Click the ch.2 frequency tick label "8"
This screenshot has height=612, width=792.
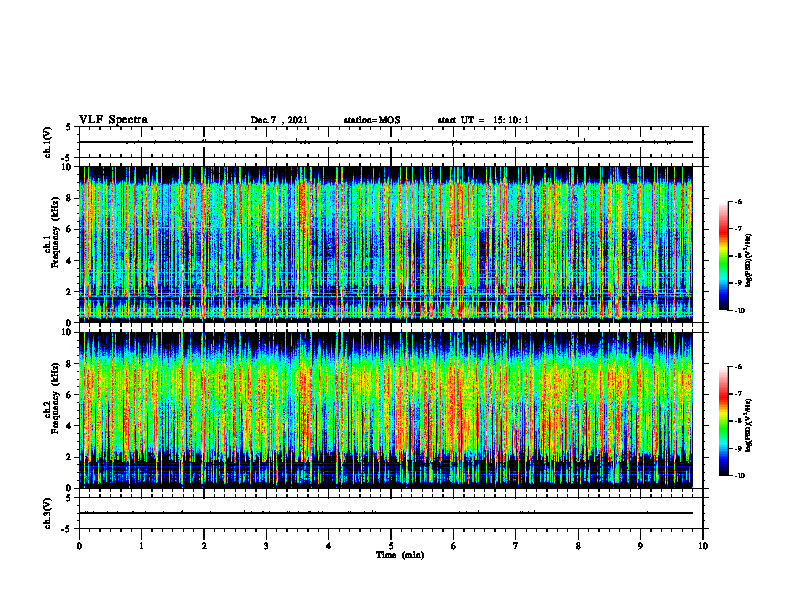(x=69, y=364)
